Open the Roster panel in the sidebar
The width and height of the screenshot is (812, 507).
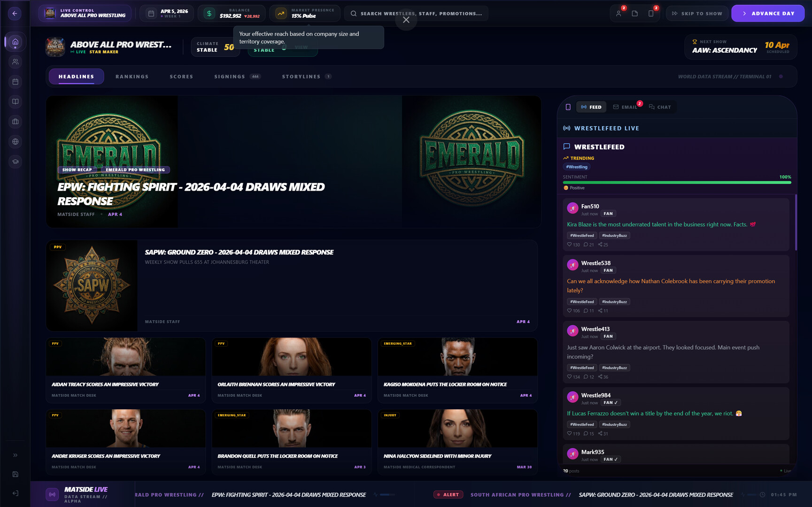(15, 61)
